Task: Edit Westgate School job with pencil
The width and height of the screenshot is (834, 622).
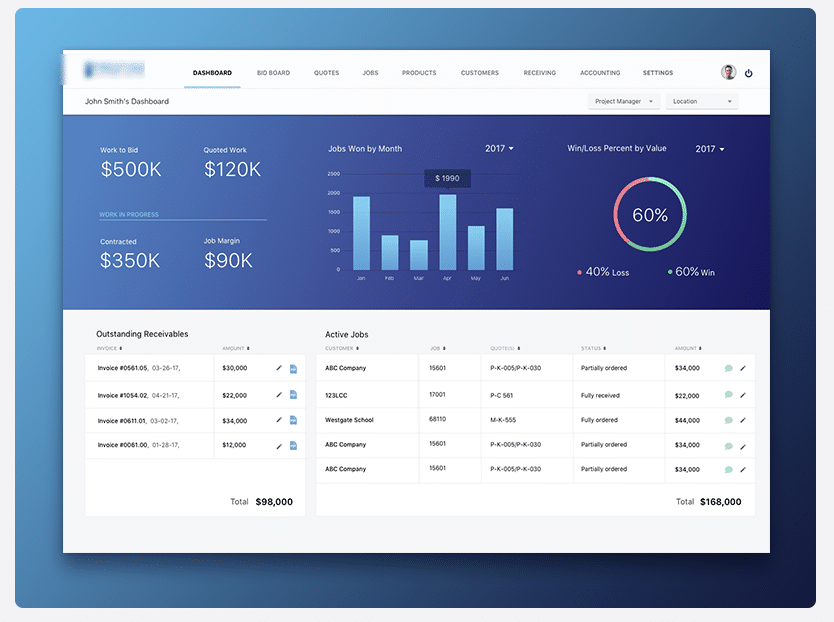Action: click(x=743, y=420)
